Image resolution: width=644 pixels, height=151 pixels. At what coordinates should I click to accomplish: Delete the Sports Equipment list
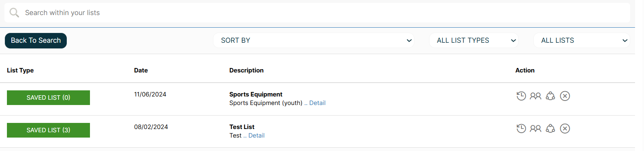click(565, 96)
